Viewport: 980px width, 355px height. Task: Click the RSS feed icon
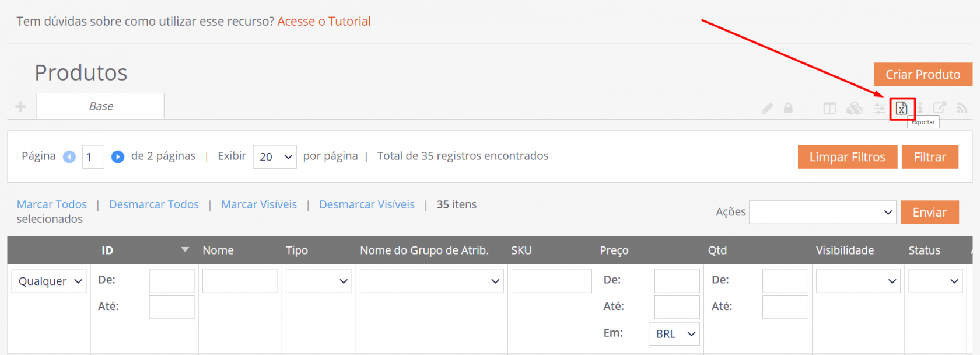pos(962,108)
